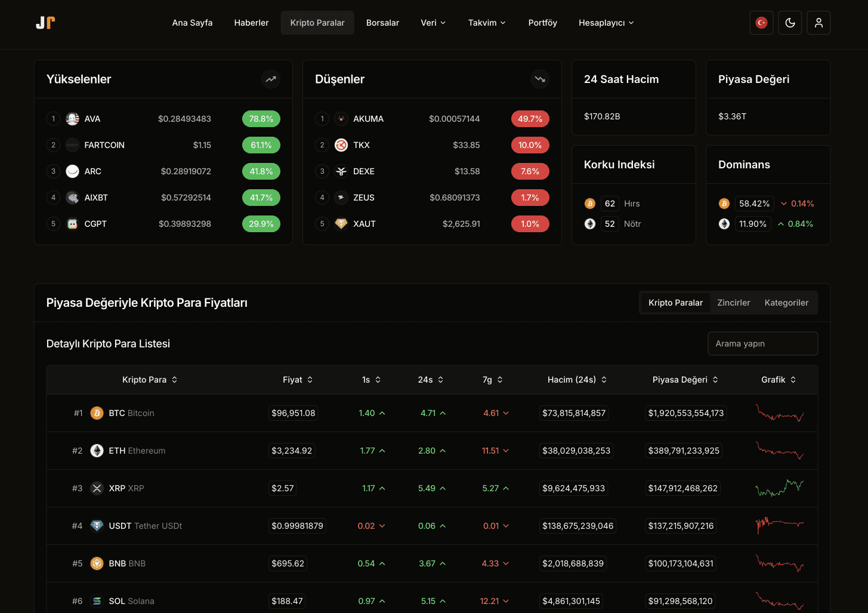Click the site logo in the header

point(45,23)
